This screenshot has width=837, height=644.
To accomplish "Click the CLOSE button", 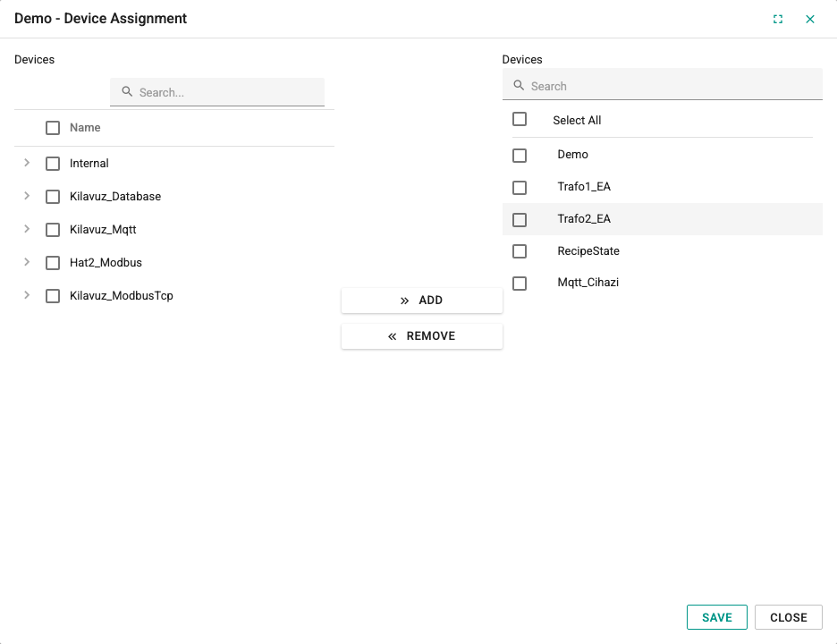I will [x=789, y=617].
